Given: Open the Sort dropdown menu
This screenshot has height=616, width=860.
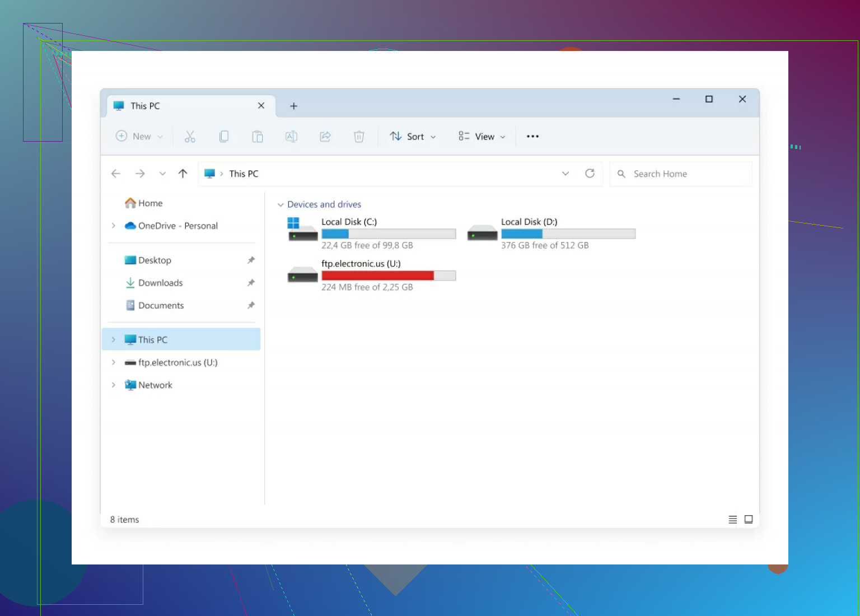Looking at the screenshot, I should [x=413, y=137].
